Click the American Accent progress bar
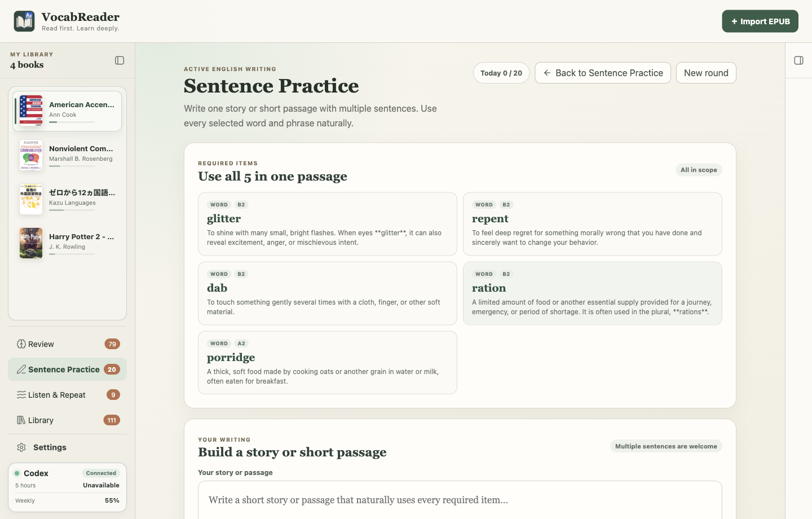 coord(72,122)
